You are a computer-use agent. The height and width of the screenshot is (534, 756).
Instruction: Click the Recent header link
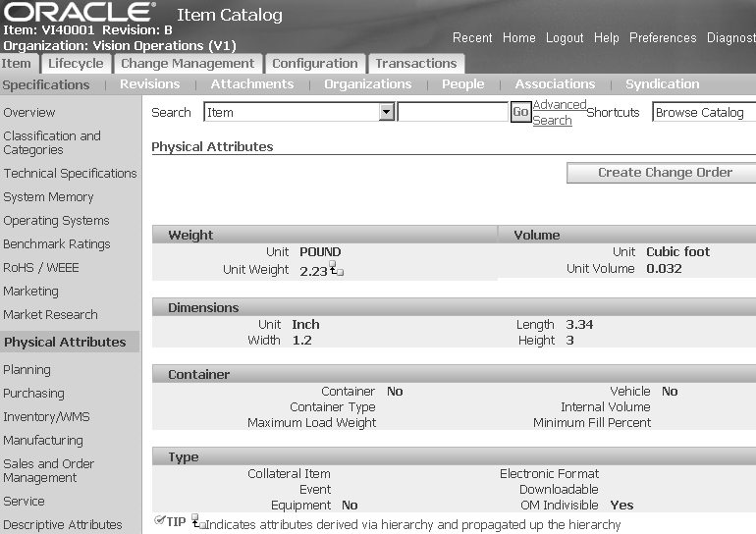click(x=472, y=37)
